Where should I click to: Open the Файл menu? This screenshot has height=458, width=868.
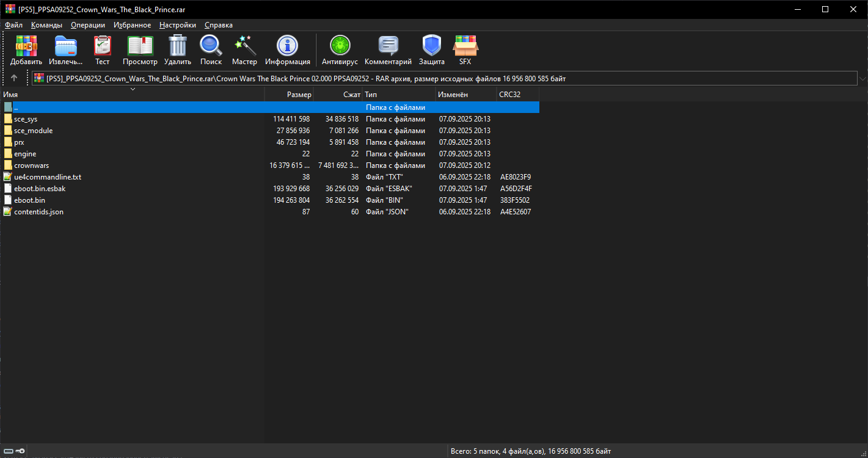pos(13,25)
